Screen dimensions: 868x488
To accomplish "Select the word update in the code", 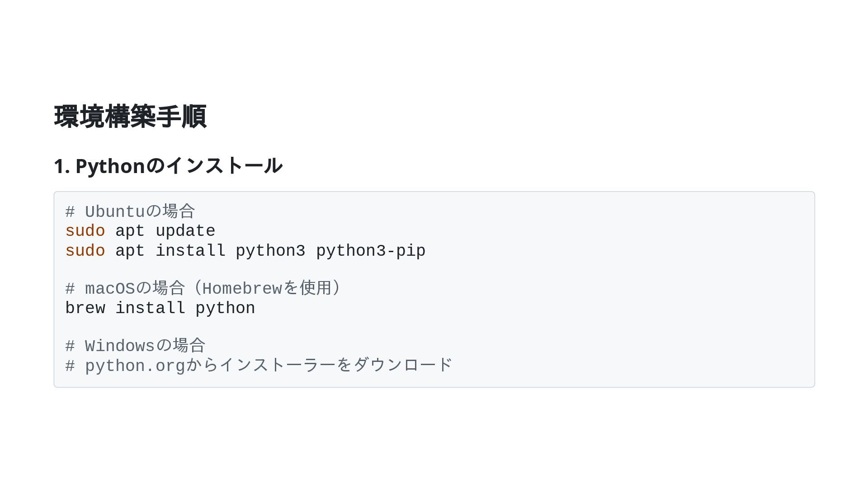I will click(185, 231).
